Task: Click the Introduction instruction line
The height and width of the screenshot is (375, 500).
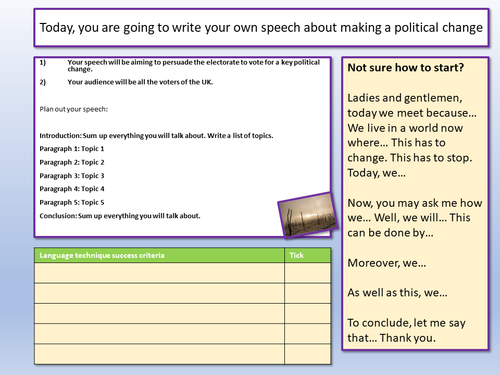Action: [156, 136]
